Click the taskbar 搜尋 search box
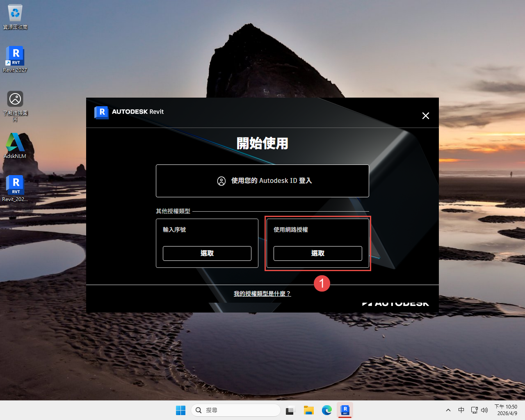 [236, 410]
